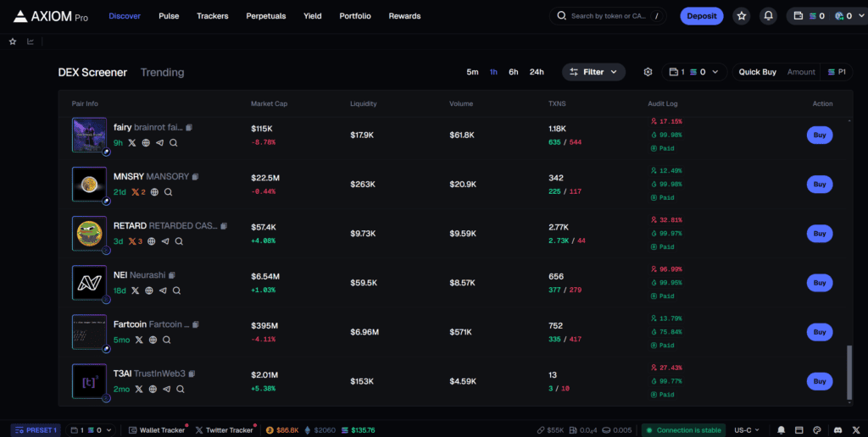Toggle the P1 quick buy preset
Image resolution: width=868 pixels, height=437 pixels.
click(x=837, y=72)
